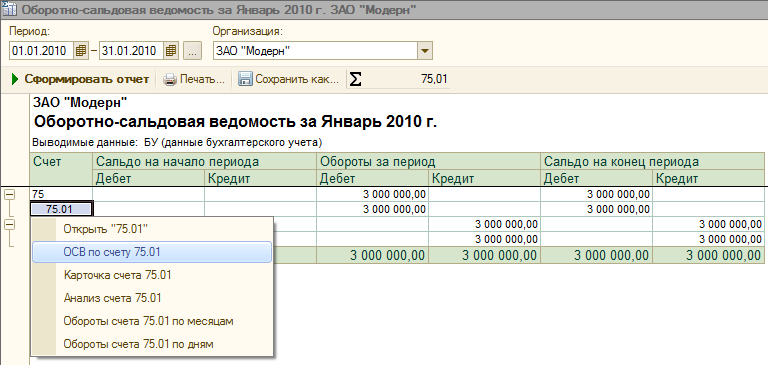The image size is (768, 365).
Task: Choose Карточка счета 75.01 menu item
Action: click(151, 275)
